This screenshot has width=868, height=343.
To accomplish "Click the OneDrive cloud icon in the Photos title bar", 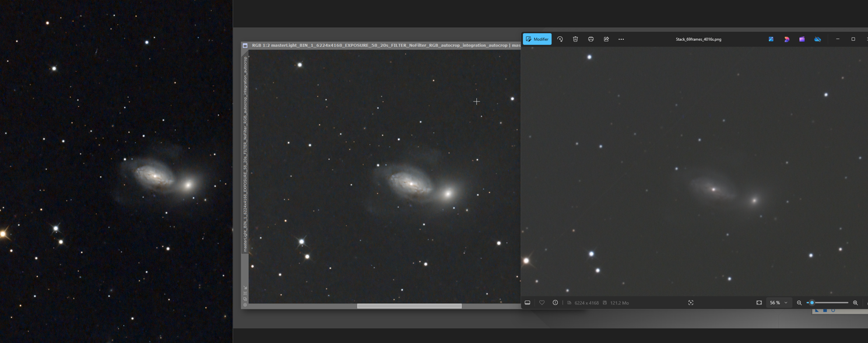I will (x=817, y=39).
